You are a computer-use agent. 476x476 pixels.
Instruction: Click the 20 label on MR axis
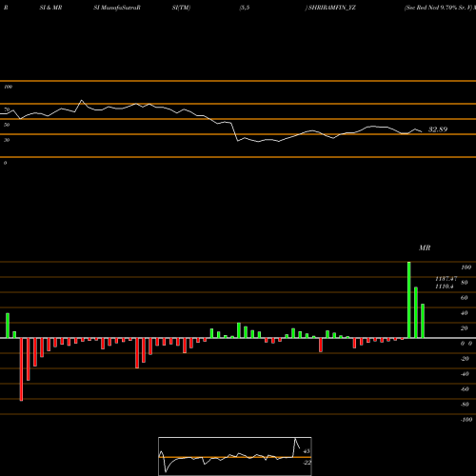click(x=465, y=328)
